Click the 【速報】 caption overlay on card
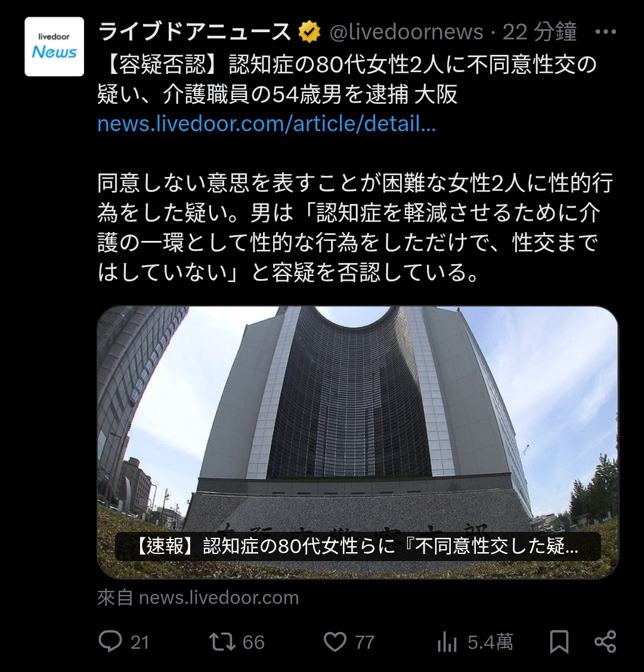The width and height of the screenshot is (644, 672). pyautogui.click(x=358, y=546)
